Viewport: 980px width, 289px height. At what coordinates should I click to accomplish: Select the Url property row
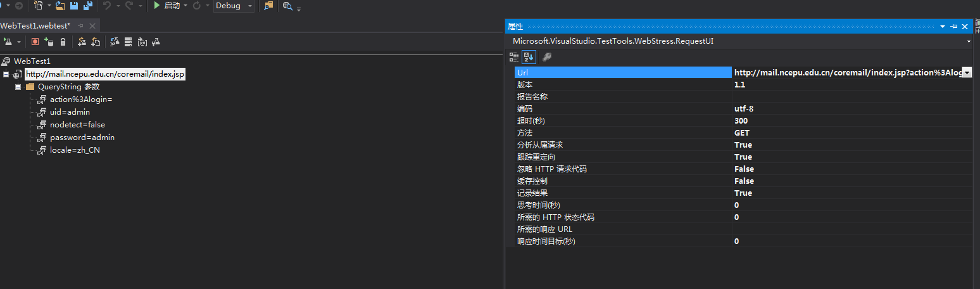click(623, 73)
